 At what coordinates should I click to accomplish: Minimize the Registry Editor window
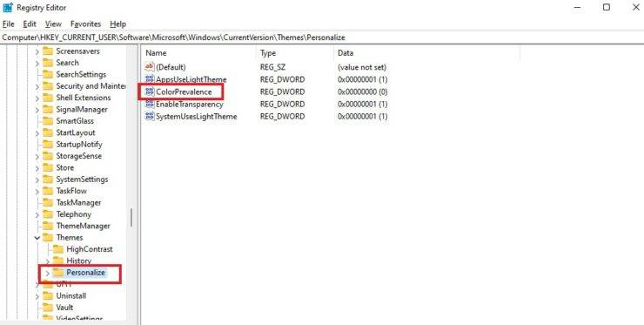click(x=577, y=7)
